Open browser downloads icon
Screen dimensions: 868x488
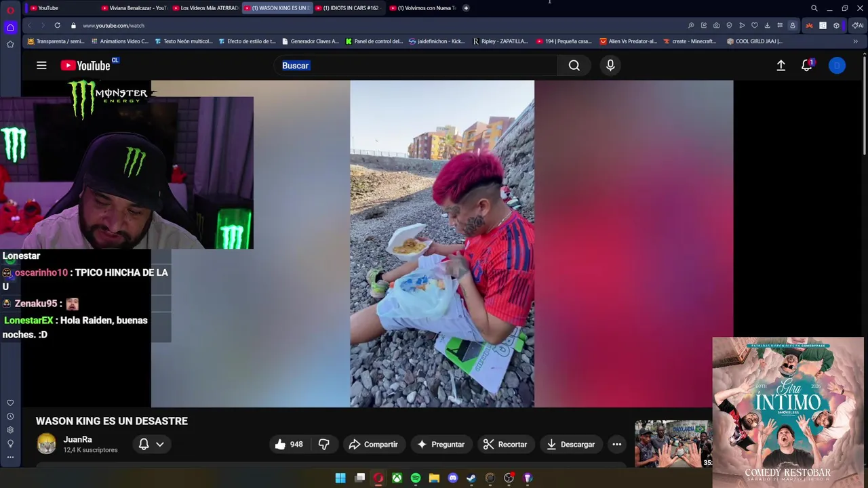coord(767,25)
